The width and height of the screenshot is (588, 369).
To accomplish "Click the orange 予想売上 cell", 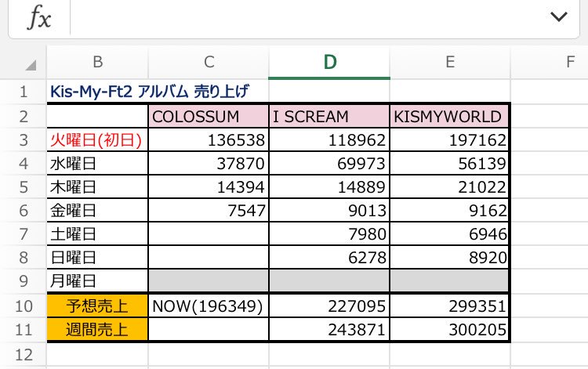I will (97, 306).
